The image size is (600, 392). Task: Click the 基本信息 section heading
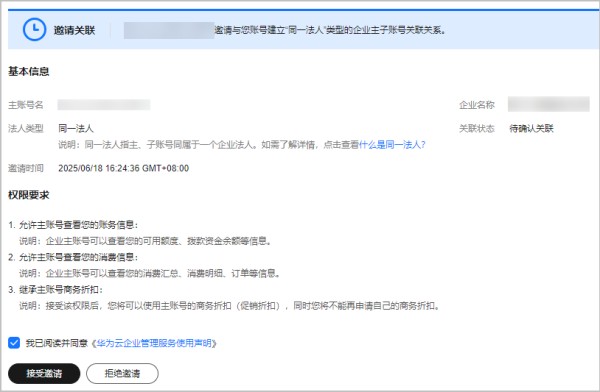point(29,72)
